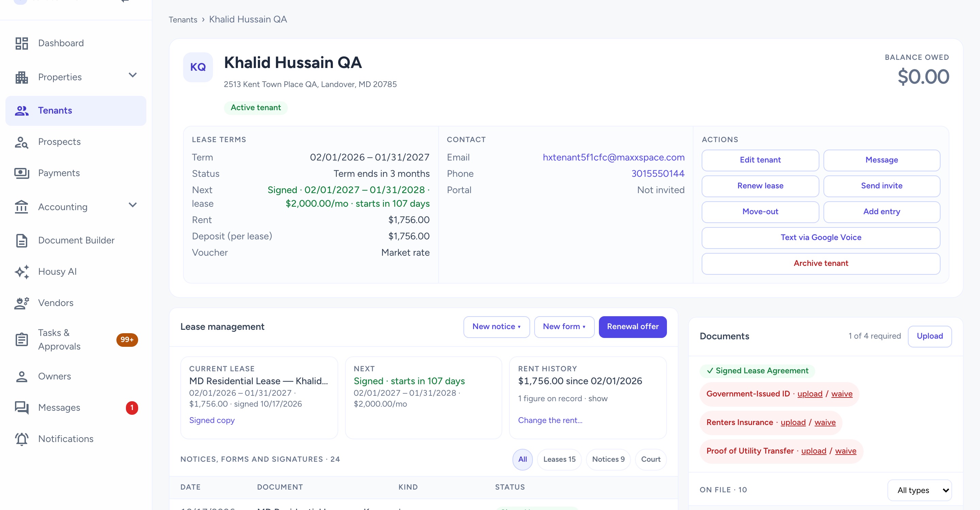980x510 pixels.
Task: Open the All types filter dropdown
Action: (x=919, y=490)
